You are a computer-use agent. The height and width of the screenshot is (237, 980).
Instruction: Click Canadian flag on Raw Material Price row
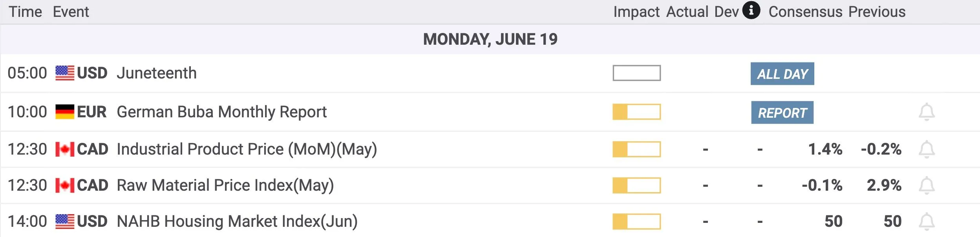(x=65, y=185)
